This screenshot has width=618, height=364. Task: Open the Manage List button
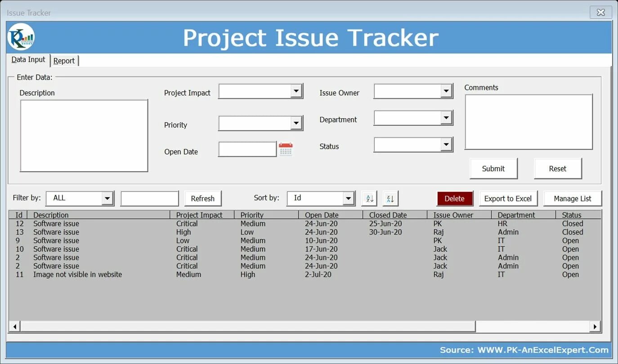[x=573, y=198]
